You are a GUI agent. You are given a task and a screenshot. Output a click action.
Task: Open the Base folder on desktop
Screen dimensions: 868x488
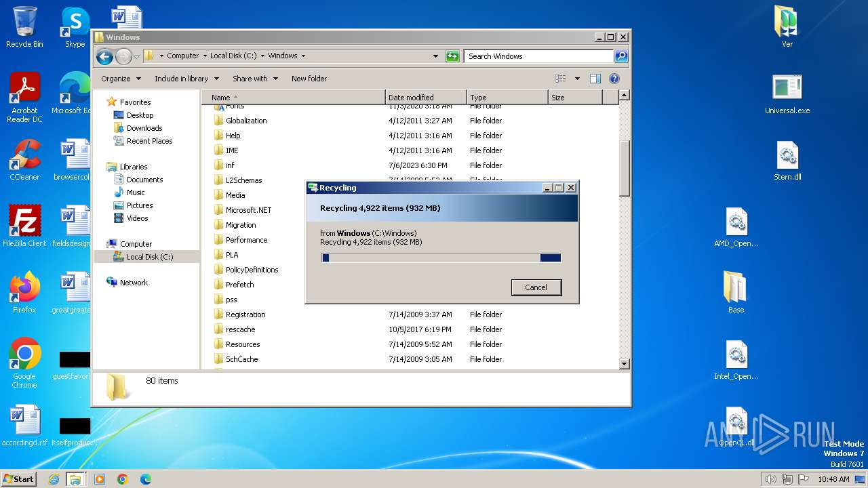[x=736, y=293]
